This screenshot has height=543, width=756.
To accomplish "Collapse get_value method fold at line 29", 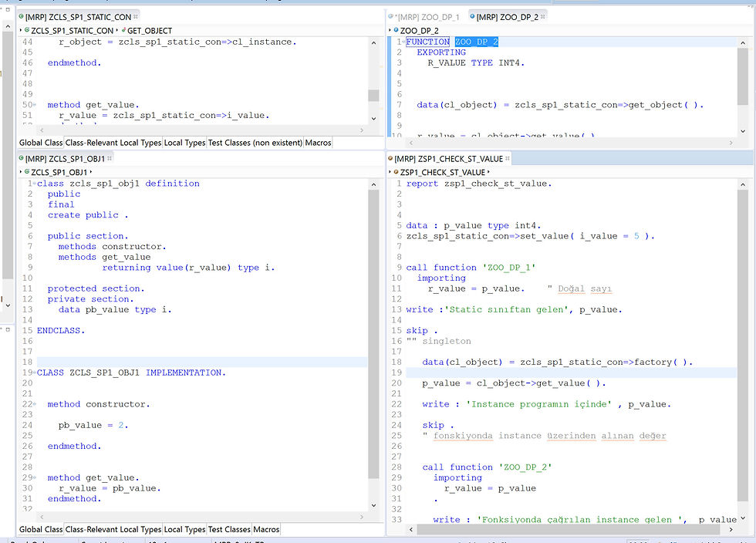I will pos(35,478).
